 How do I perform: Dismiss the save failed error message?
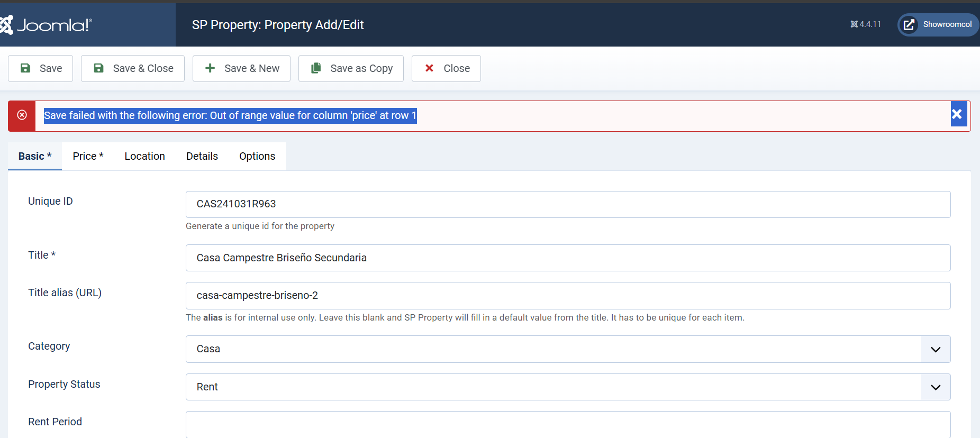point(957,114)
